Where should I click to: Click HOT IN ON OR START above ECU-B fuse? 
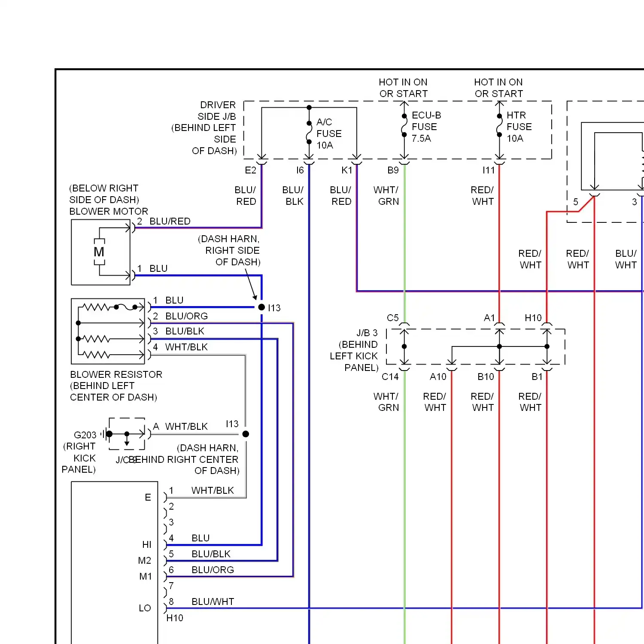tap(403, 88)
